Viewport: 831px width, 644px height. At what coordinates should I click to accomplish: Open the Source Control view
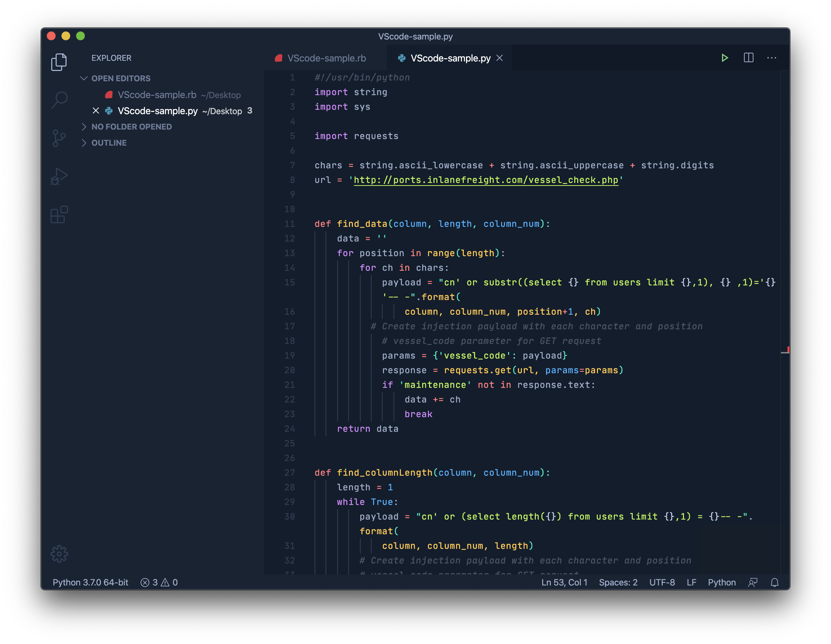[x=59, y=138]
